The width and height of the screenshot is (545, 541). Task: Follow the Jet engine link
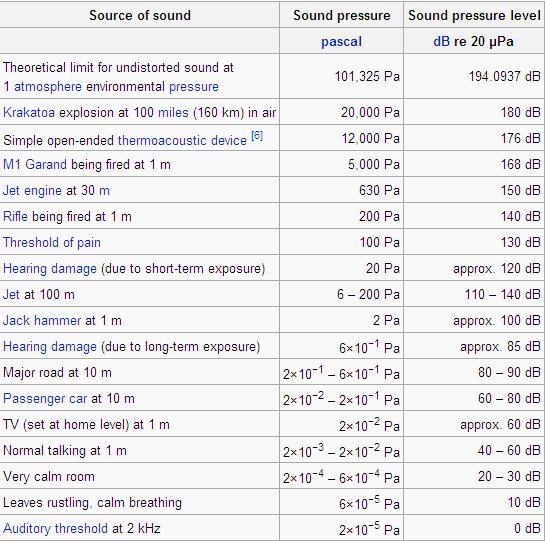pos(32,191)
